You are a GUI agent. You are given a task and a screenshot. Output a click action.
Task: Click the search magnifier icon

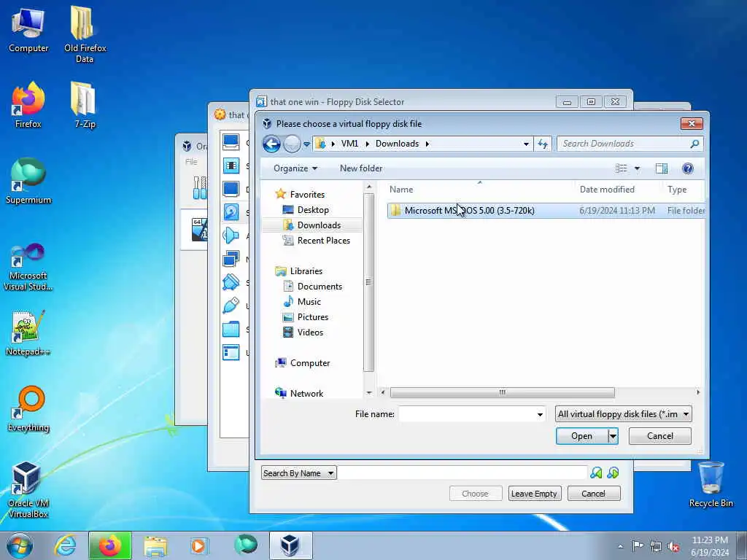coord(695,144)
